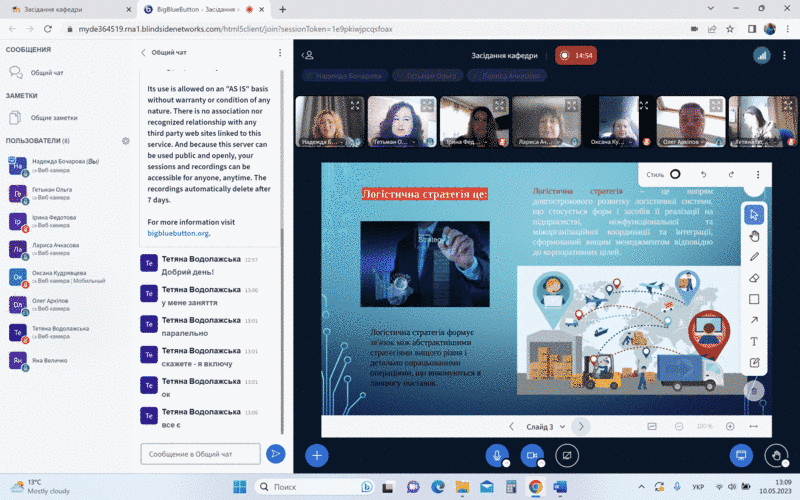The width and height of the screenshot is (800, 500).
Task: Select Общий чат in messages list
Action: coord(47,72)
